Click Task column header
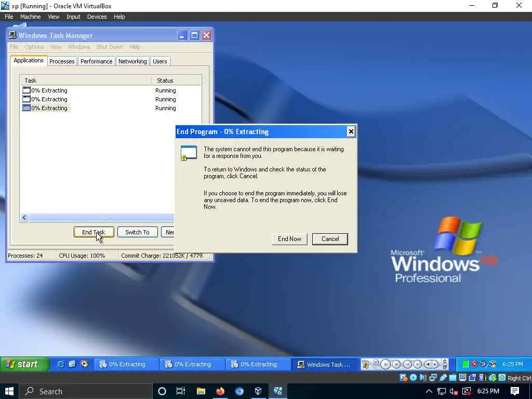Viewport: 532px width, 399px height. [x=86, y=81]
